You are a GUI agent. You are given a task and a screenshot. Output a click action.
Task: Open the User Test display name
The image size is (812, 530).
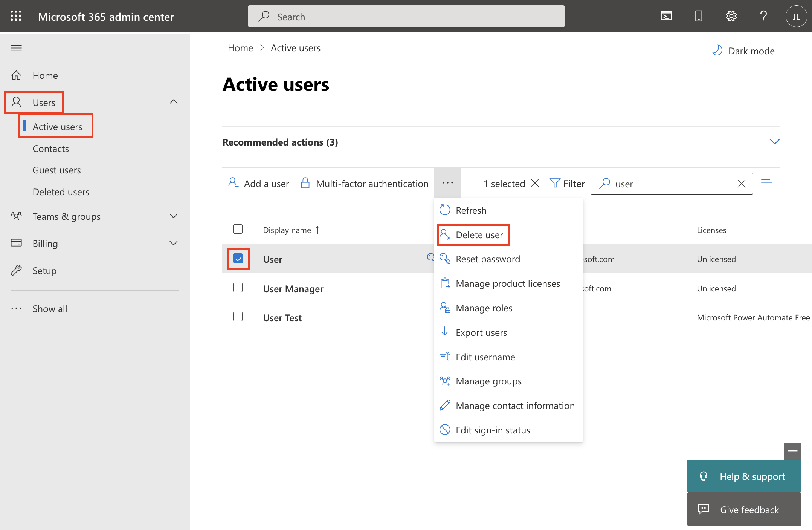tap(282, 318)
